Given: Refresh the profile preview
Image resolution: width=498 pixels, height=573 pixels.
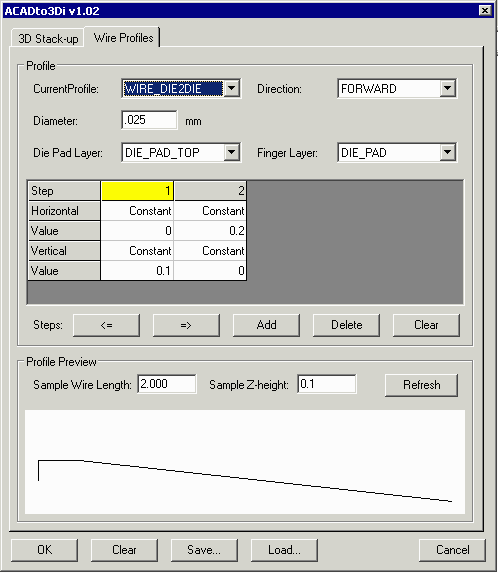Looking at the screenshot, I should pos(421,385).
